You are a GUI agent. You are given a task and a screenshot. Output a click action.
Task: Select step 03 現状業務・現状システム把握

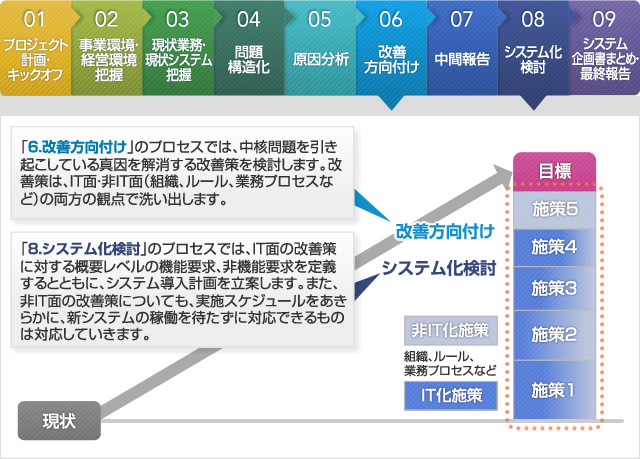[178, 48]
